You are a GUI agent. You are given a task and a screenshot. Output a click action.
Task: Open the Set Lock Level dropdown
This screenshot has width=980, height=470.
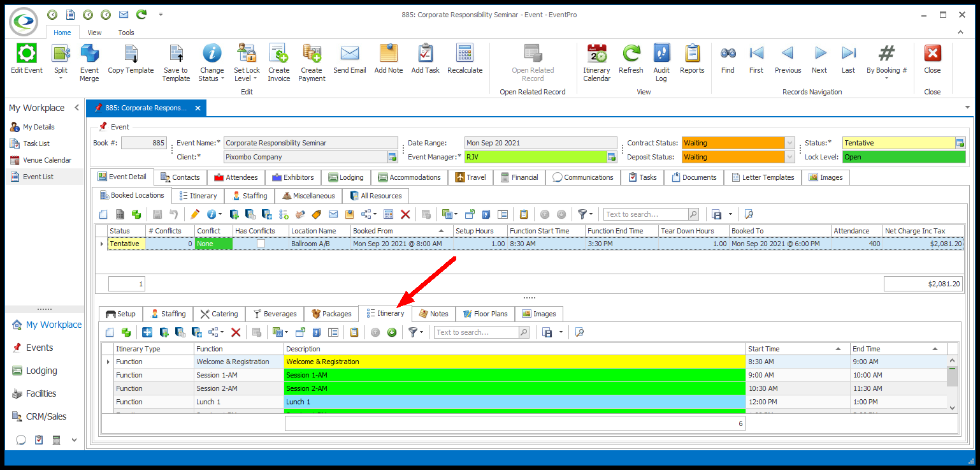[255, 78]
